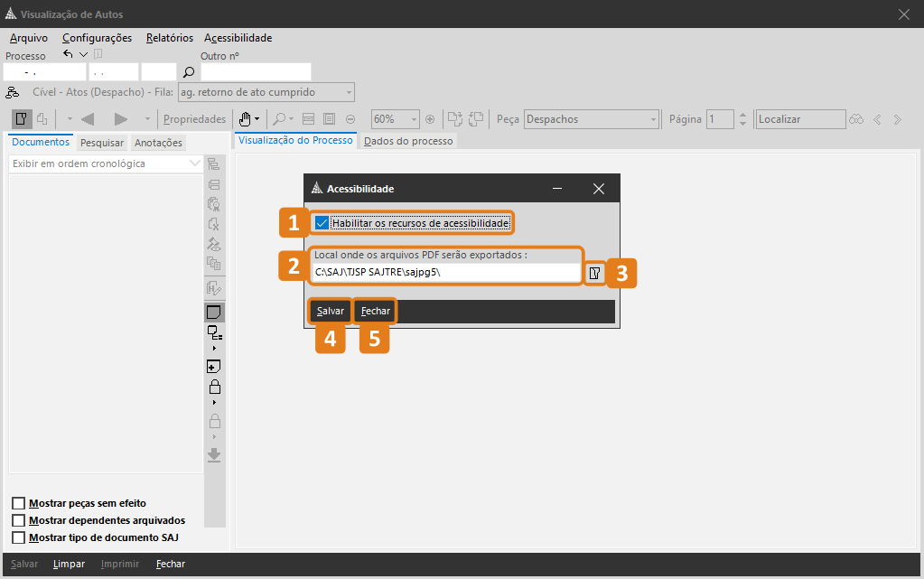This screenshot has height=579, width=924.
Task: Switch to the Anotações tab
Action: (x=158, y=143)
